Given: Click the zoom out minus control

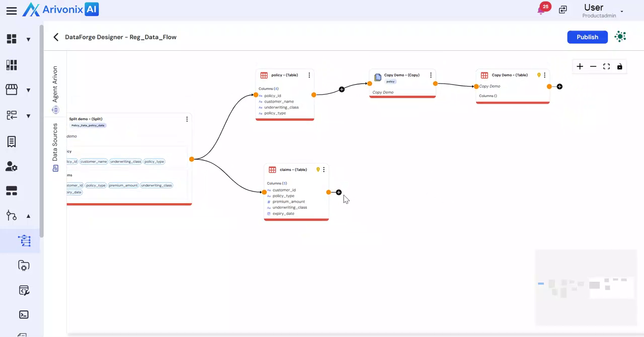Looking at the screenshot, I should [593, 66].
